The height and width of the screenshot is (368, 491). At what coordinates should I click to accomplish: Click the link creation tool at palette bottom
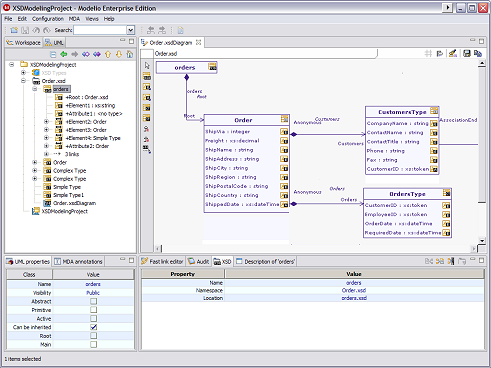[x=147, y=149]
